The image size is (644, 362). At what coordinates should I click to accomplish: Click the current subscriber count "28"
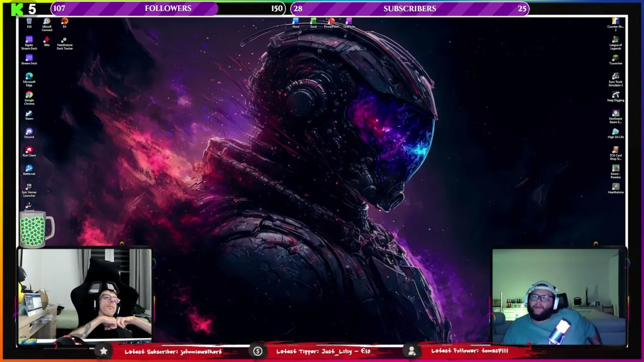pyautogui.click(x=298, y=9)
